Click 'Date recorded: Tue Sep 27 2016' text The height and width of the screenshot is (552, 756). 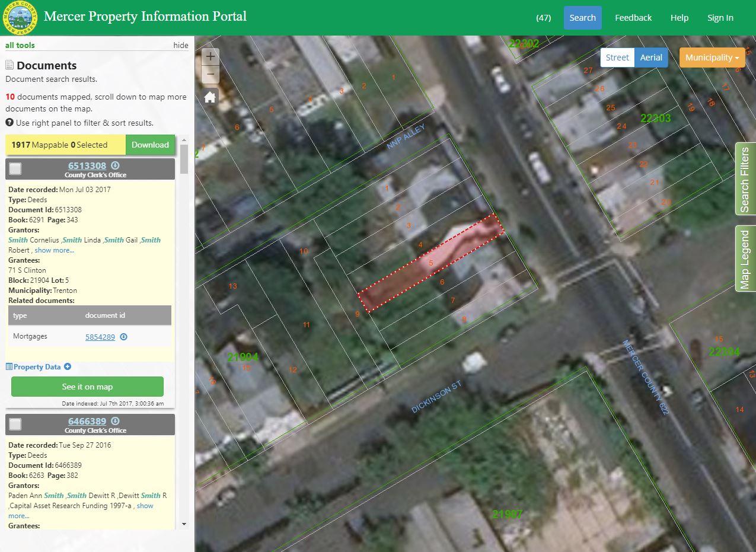point(60,445)
